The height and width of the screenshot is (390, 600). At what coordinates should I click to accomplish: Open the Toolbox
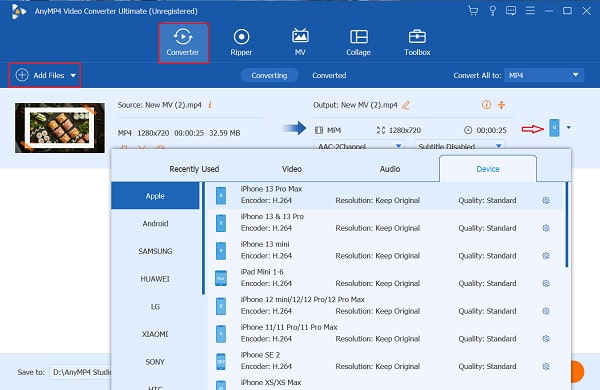click(417, 42)
